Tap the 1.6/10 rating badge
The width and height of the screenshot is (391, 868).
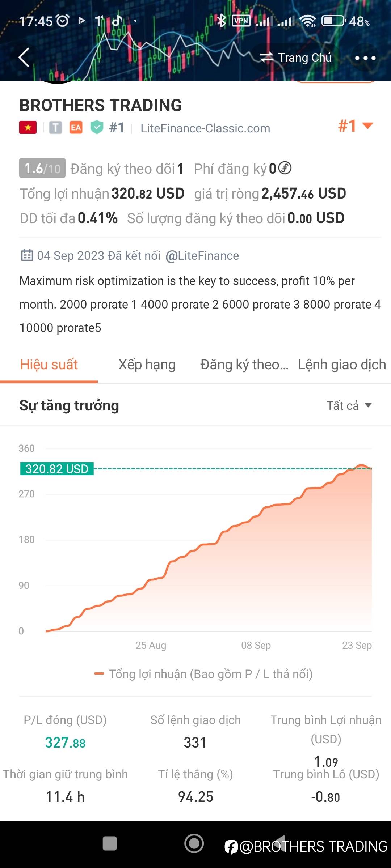tap(42, 168)
